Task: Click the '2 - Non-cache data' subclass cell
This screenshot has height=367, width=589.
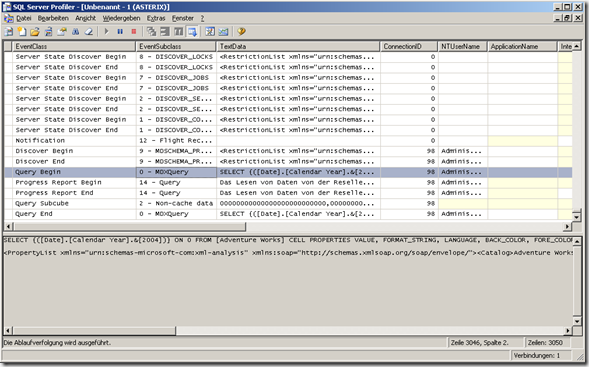Action: coord(176,204)
